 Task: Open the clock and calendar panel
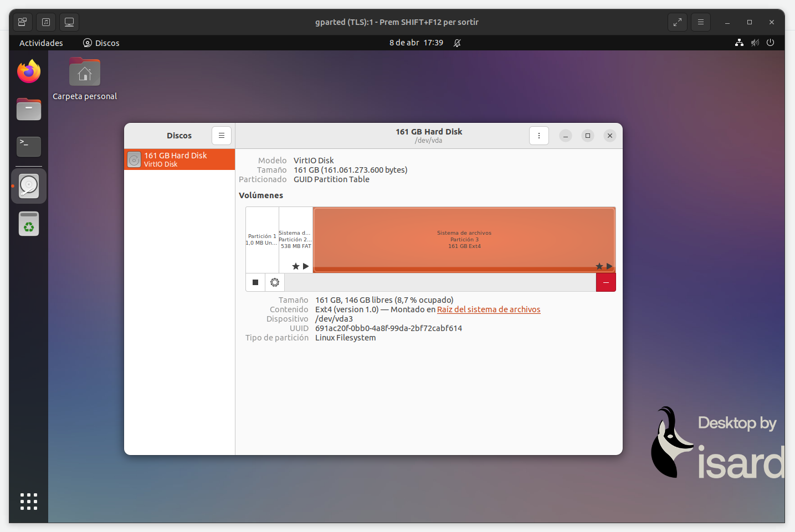pyautogui.click(x=416, y=43)
